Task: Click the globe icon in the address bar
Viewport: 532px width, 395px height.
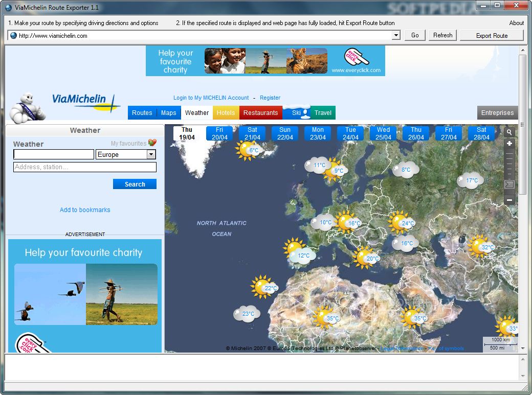Action: tap(13, 36)
